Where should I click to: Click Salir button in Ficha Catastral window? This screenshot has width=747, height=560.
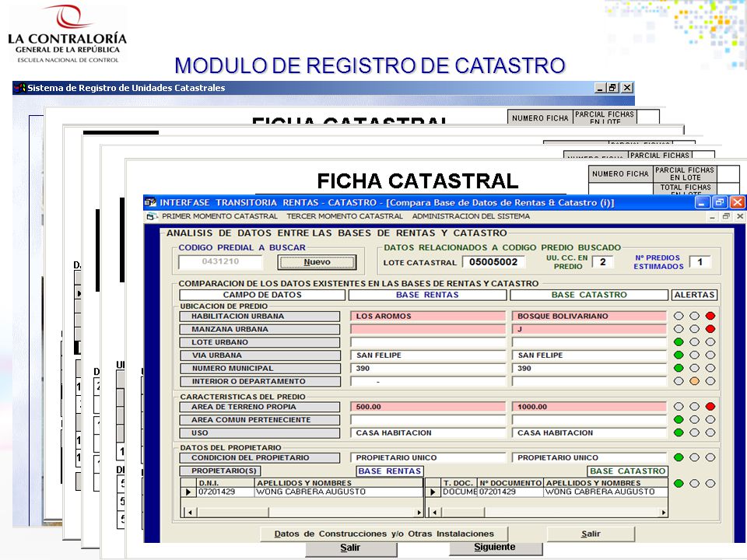(350, 548)
